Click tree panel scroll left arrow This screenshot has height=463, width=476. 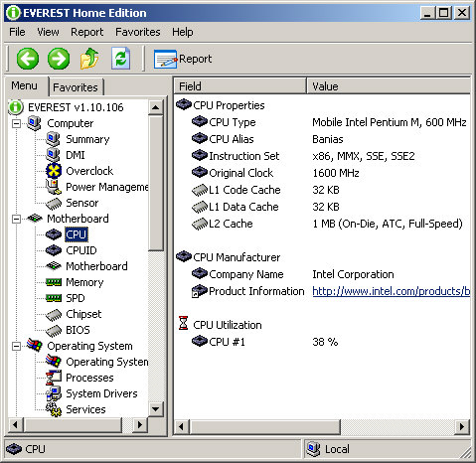(x=15, y=424)
